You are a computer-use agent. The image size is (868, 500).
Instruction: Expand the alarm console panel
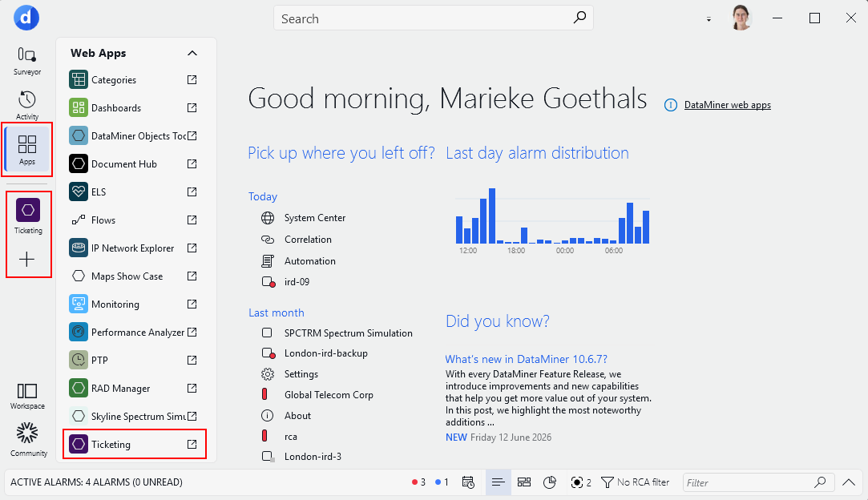pyautogui.click(x=848, y=482)
